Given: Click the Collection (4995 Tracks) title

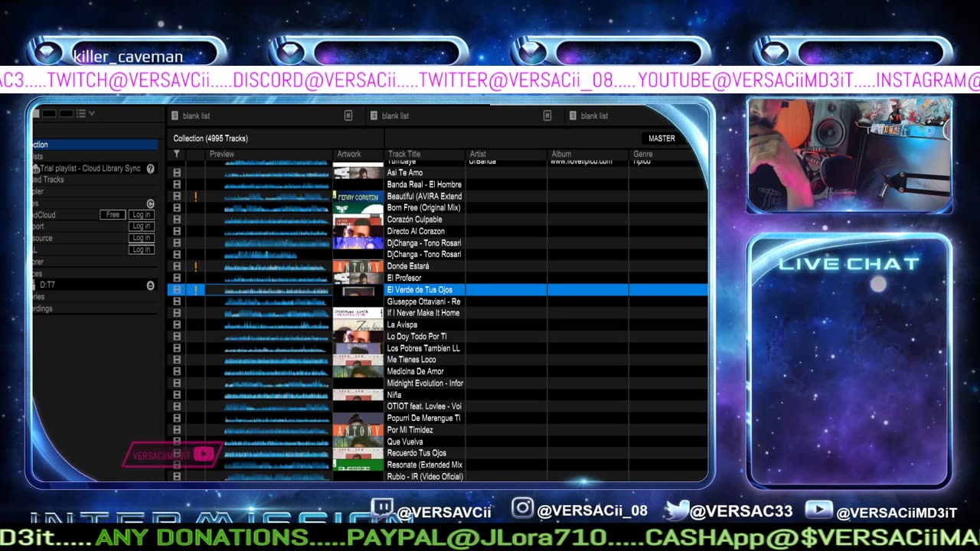Looking at the screenshot, I should 211,139.
